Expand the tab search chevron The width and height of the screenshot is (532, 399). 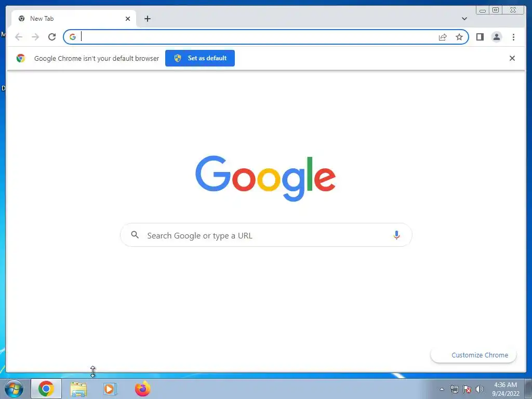coord(464,19)
